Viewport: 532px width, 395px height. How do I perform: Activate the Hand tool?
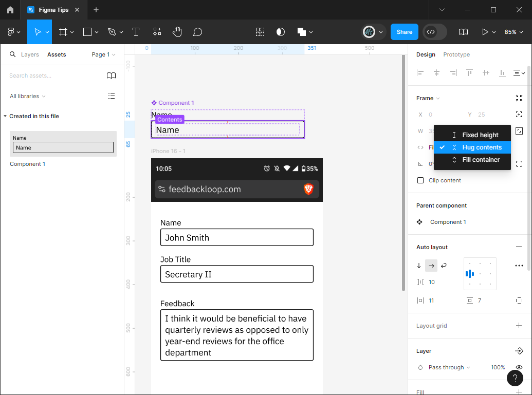[177, 32]
